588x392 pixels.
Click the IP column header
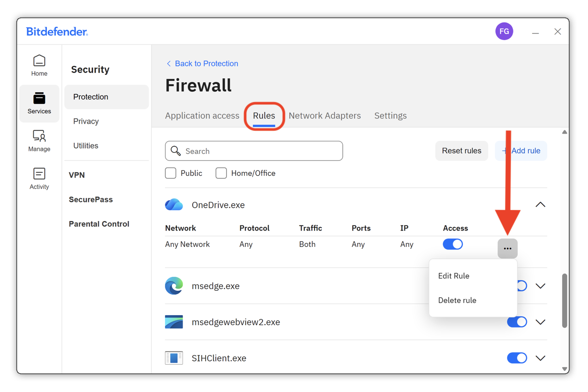404,228
